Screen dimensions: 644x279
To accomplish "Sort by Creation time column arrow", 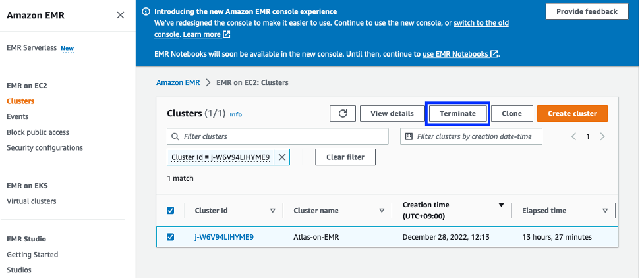I will coord(501,205).
